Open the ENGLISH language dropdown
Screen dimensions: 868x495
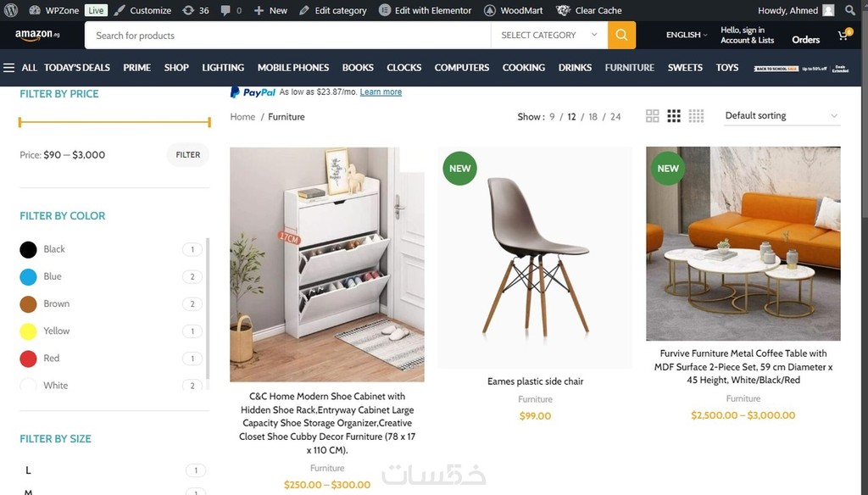[x=687, y=35]
